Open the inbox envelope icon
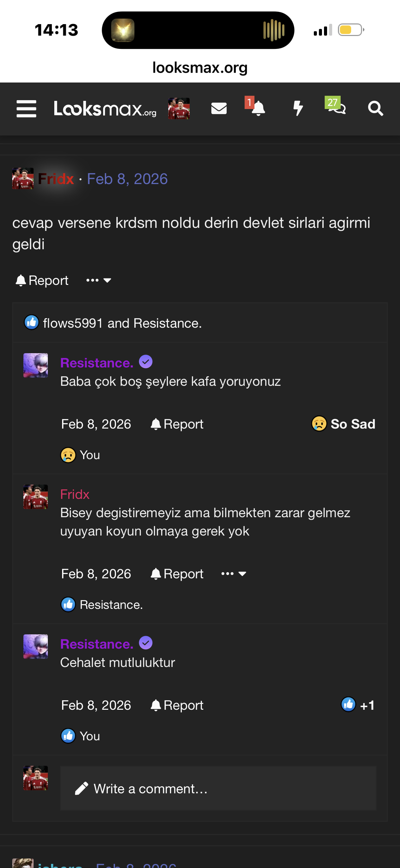400x868 pixels. 219,109
